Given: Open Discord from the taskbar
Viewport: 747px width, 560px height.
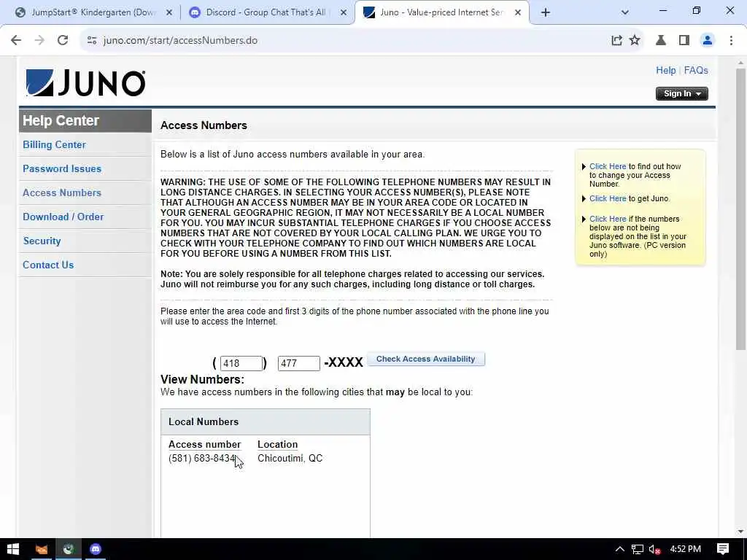Looking at the screenshot, I should (x=96, y=549).
